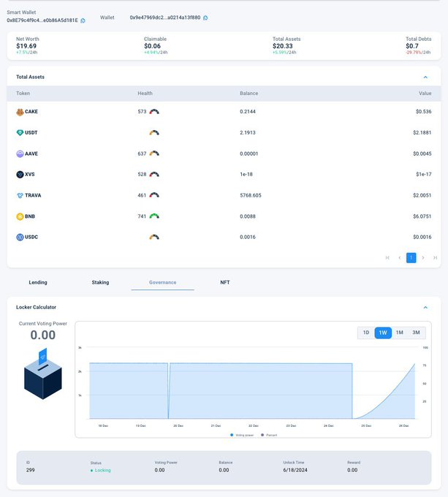Image resolution: width=448 pixels, height=497 pixels.
Task: Click the Claimable $0.06 value
Action: tap(153, 46)
